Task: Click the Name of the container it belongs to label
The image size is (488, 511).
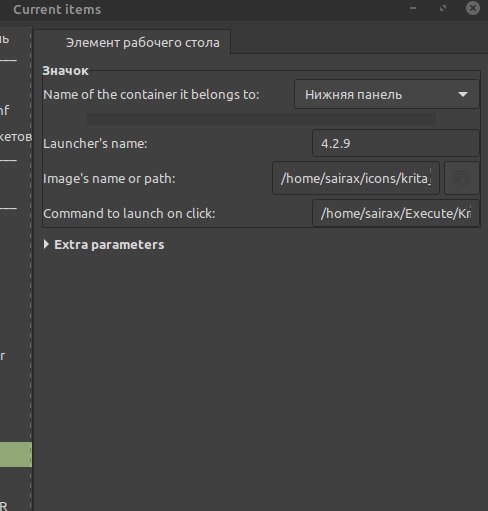Action: pos(151,95)
